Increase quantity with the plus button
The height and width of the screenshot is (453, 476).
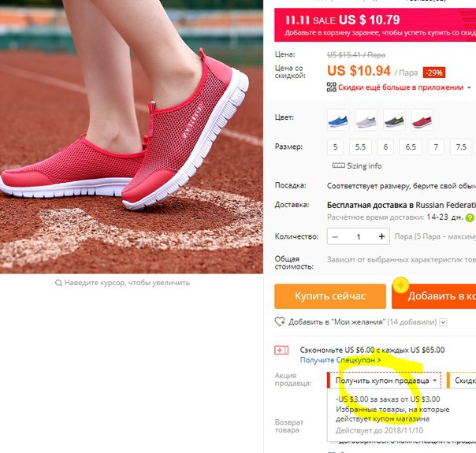(381, 236)
